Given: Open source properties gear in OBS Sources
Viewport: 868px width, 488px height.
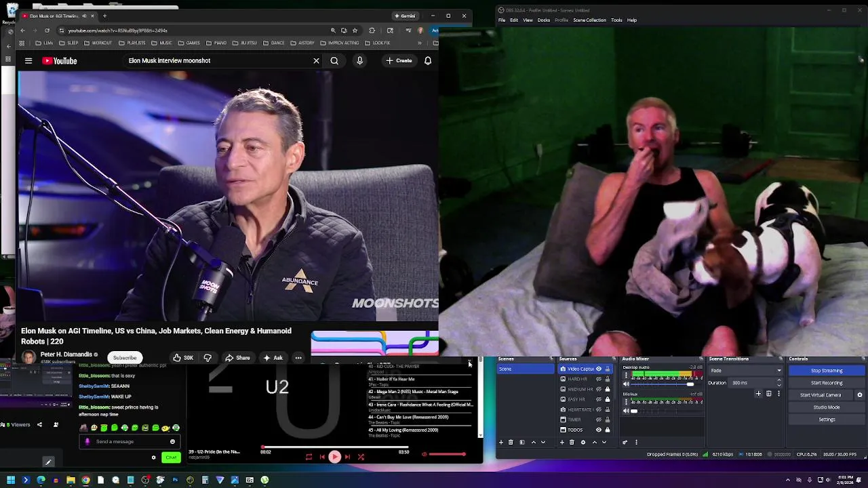Looking at the screenshot, I should (583, 442).
